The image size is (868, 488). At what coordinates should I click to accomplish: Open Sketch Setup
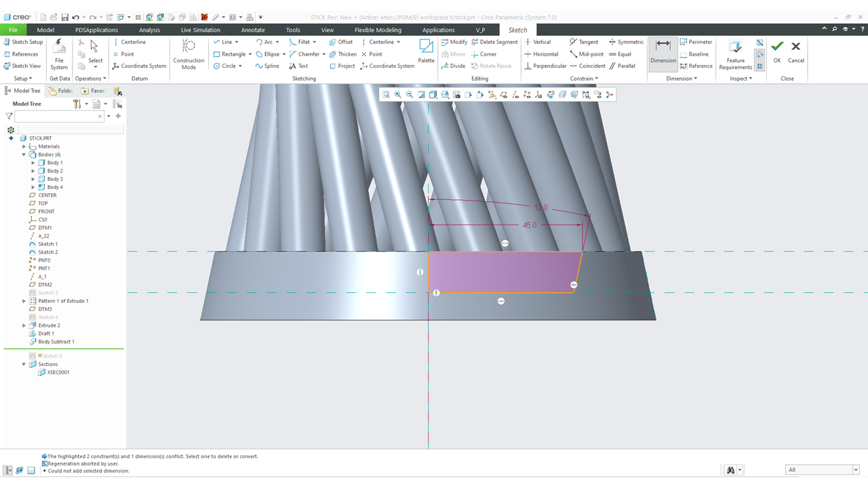pos(23,42)
